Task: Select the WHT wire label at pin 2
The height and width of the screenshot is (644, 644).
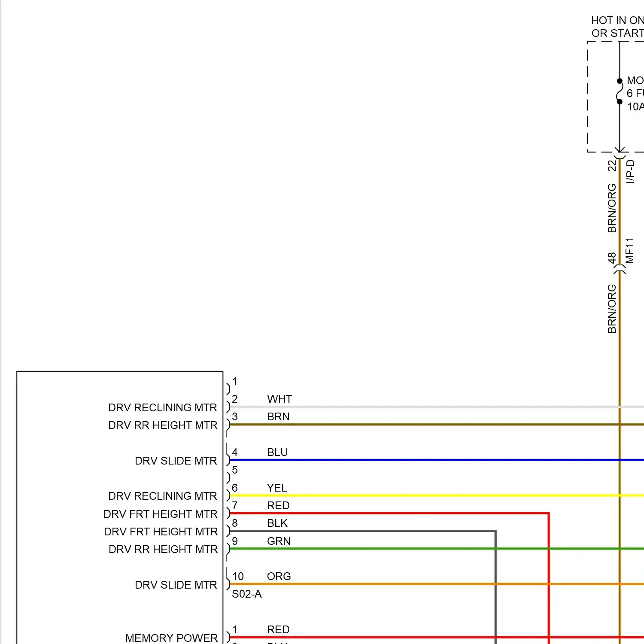Action: click(x=279, y=399)
